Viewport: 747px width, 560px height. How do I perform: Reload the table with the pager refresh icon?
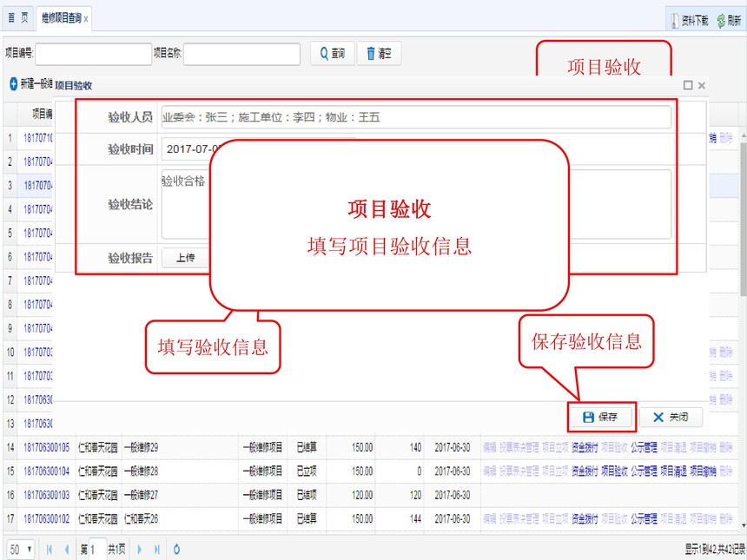(x=176, y=550)
